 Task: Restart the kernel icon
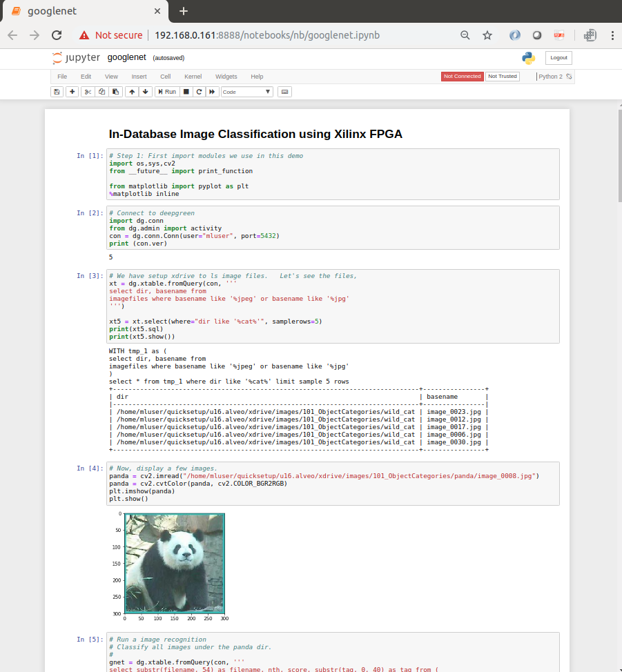click(x=199, y=92)
